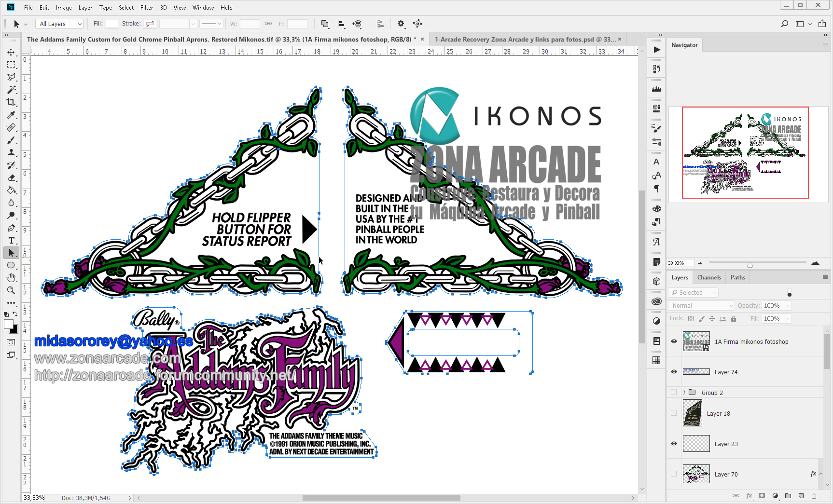Screen dimensions: 833x504
Task: Switch to the Channels tab
Action: 708,277
